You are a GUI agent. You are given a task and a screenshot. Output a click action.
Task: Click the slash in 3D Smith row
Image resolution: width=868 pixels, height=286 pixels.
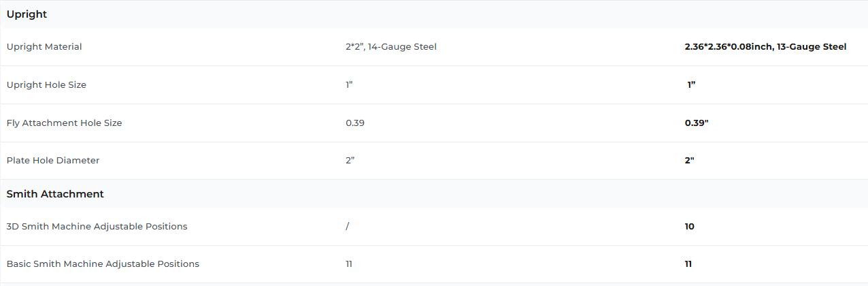348,227
